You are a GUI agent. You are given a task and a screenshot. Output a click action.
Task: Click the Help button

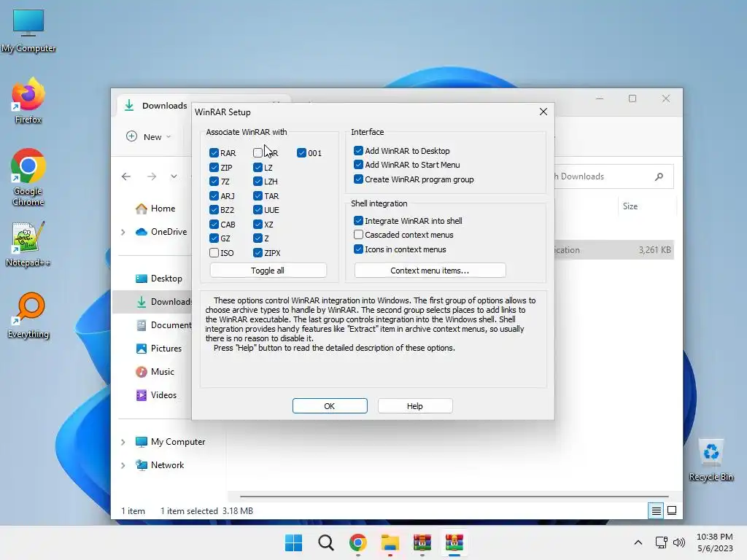(x=415, y=406)
